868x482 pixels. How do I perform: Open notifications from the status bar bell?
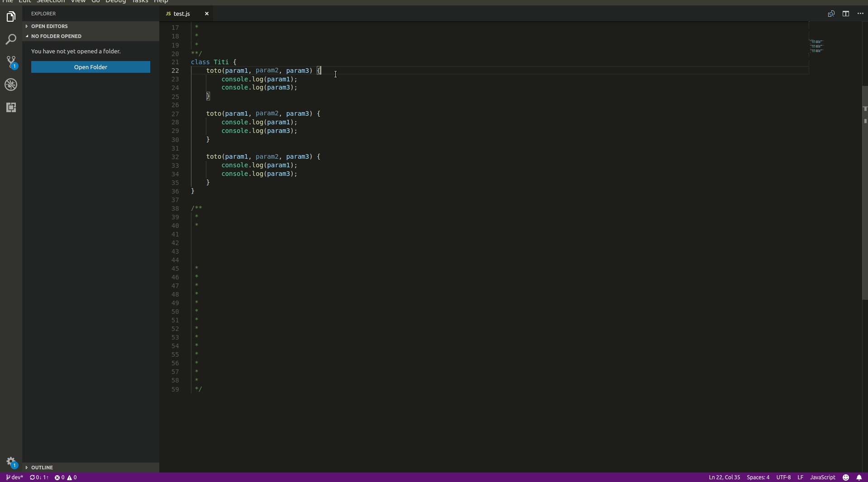tap(859, 477)
